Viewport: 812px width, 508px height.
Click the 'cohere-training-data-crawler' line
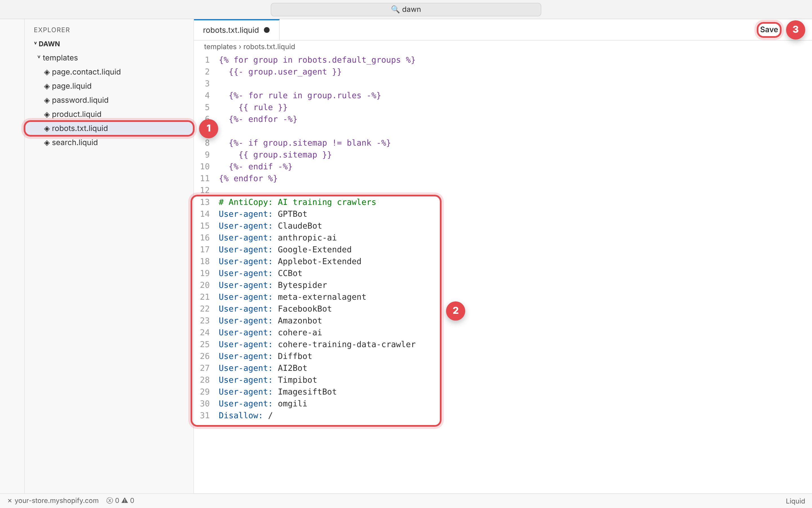click(317, 344)
